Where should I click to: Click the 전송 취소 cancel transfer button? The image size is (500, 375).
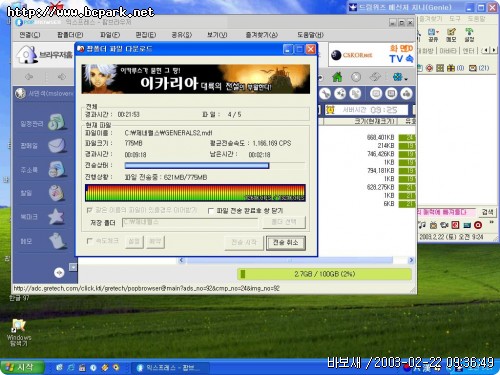pyautogui.click(x=286, y=243)
